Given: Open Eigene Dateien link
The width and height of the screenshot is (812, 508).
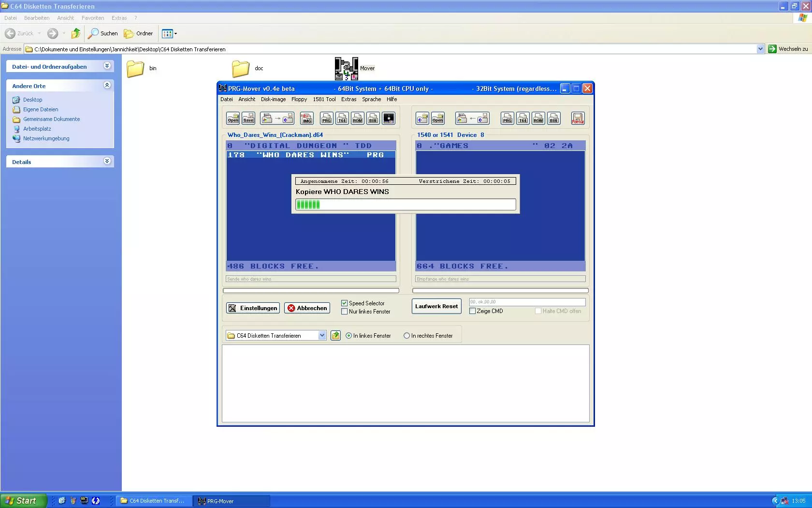Looking at the screenshot, I should tap(41, 109).
